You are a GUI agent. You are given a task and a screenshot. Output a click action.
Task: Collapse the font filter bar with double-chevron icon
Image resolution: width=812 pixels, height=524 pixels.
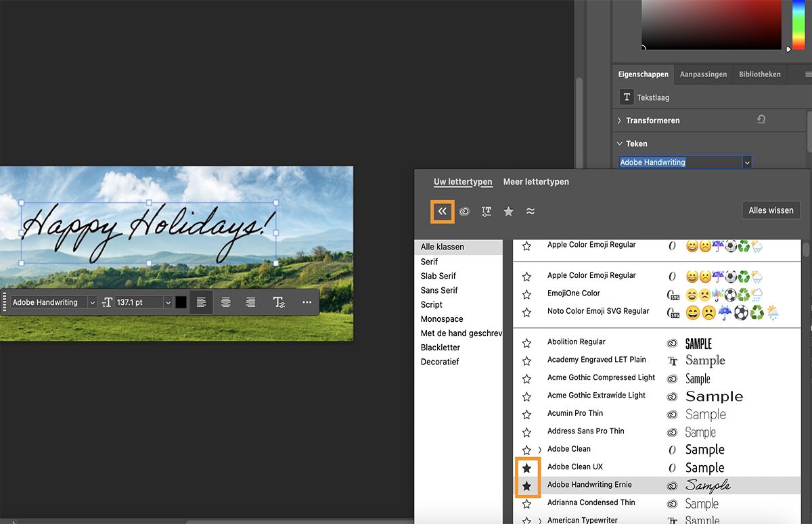tap(442, 211)
